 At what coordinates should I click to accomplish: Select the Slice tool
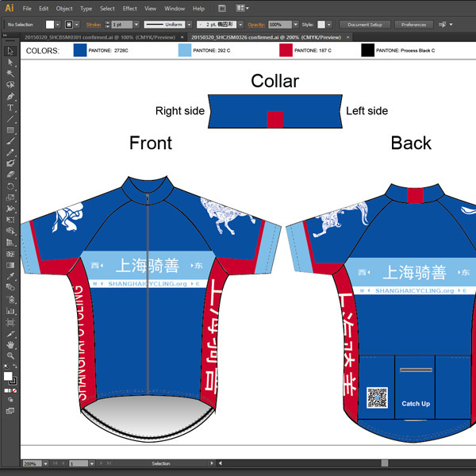10,334
